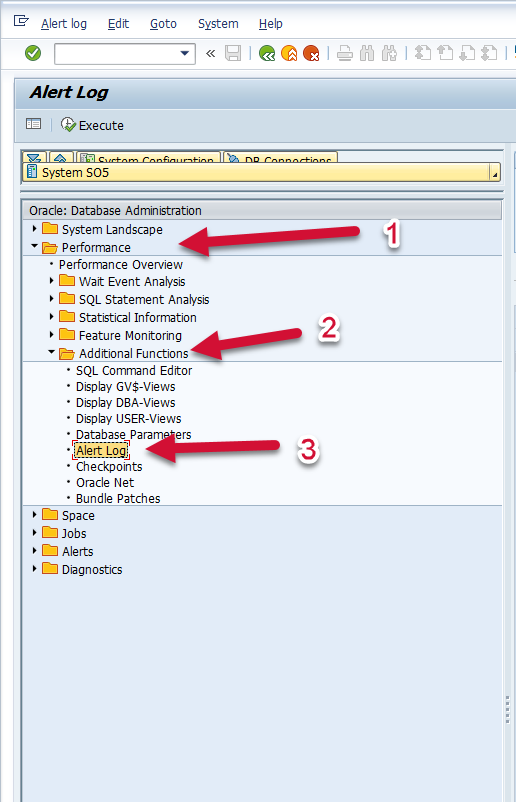Click the Find binoculars icon
Image resolution: width=516 pixels, height=802 pixels.
pos(367,53)
